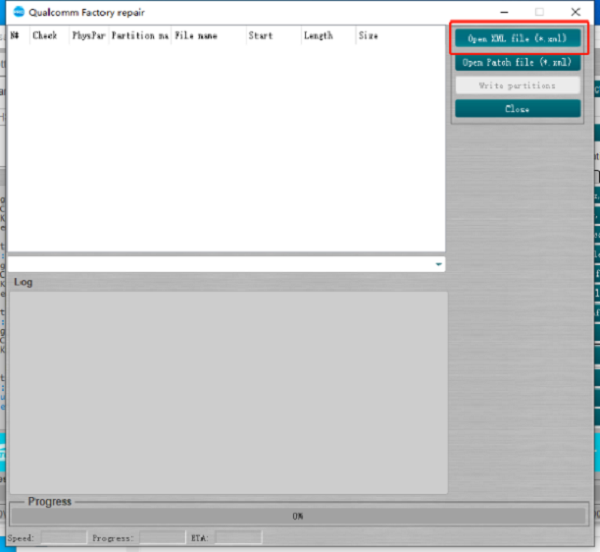Click the ETA value field

(x=238, y=537)
